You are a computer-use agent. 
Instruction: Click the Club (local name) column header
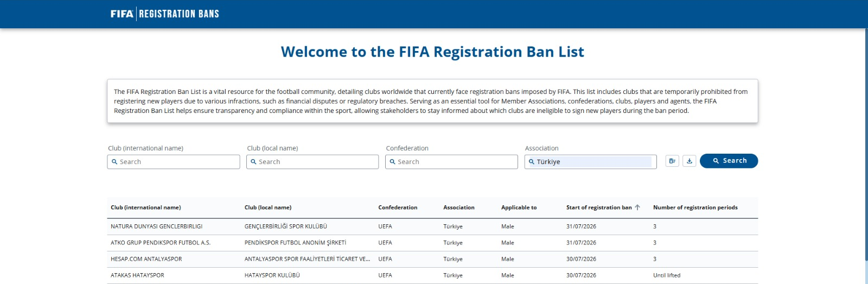[268, 207]
